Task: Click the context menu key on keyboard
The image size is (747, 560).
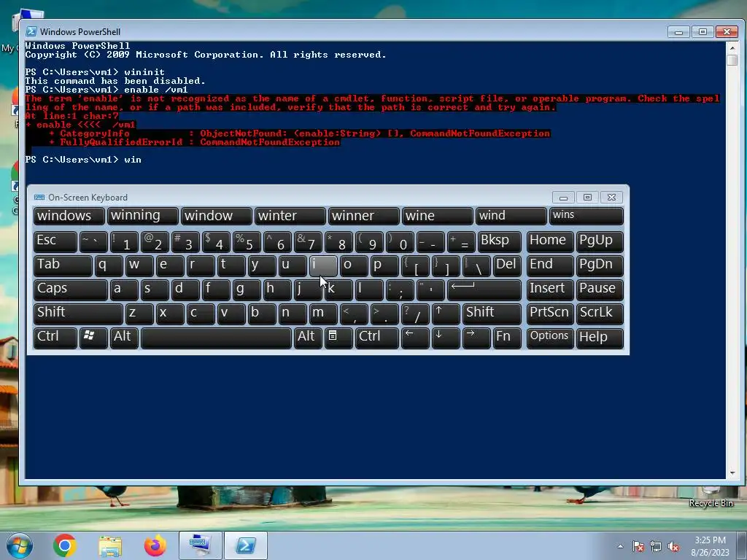Action: 338,338
